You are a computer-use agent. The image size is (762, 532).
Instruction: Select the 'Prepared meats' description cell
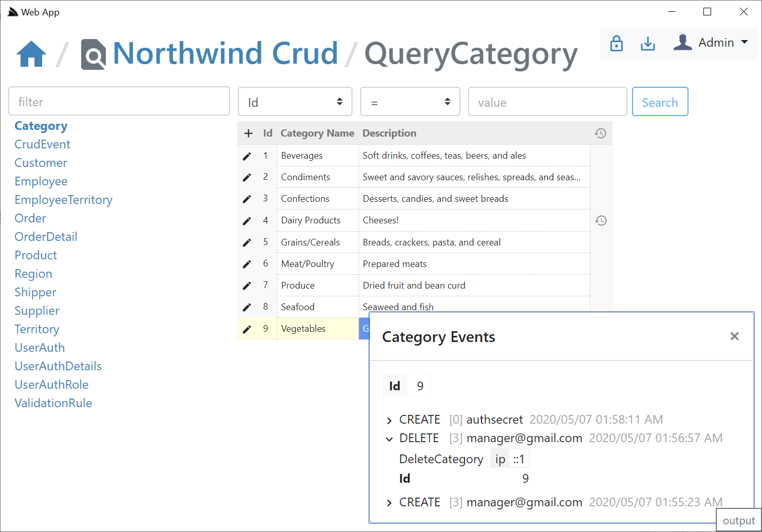[x=474, y=264]
